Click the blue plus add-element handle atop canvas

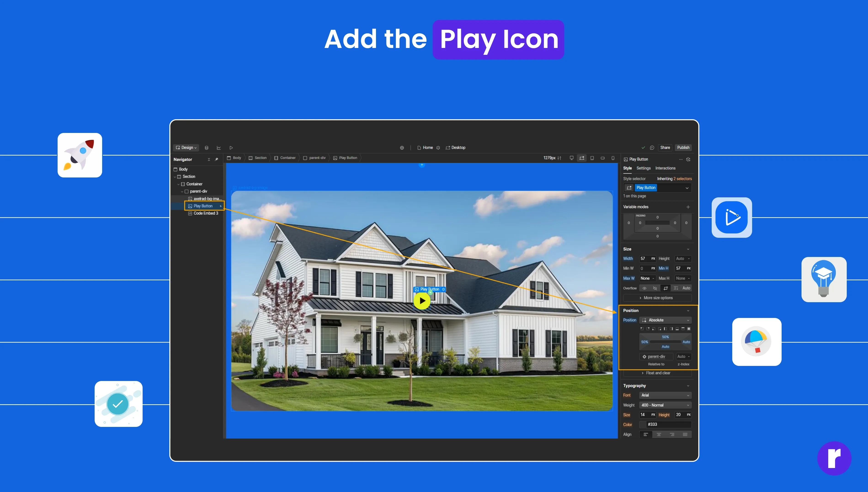422,165
